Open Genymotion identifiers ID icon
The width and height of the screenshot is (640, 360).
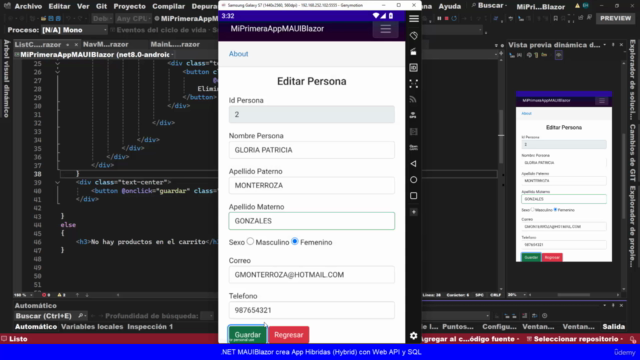[x=413, y=68]
